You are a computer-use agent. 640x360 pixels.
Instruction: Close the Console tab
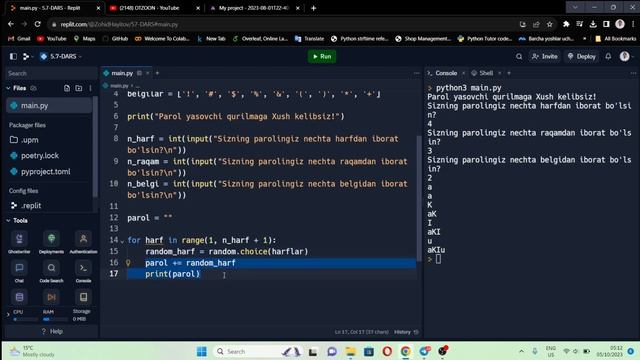coord(463,73)
